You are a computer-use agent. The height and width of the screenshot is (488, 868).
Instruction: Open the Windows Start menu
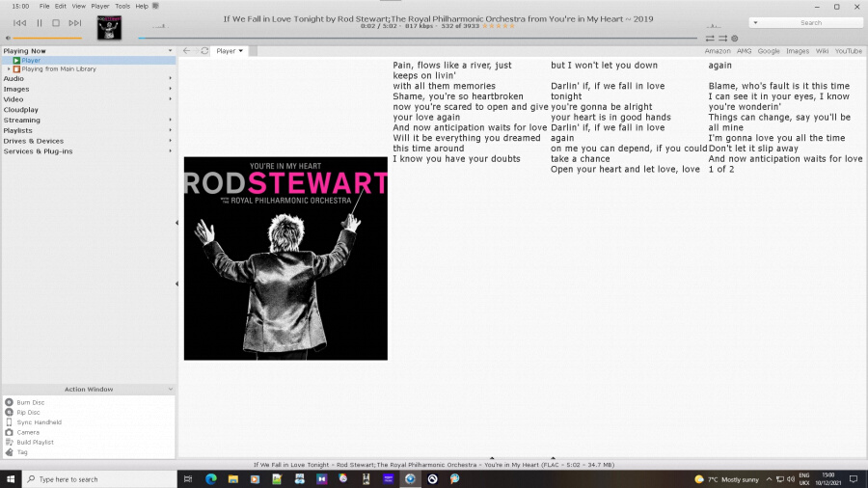click(11, 479)
